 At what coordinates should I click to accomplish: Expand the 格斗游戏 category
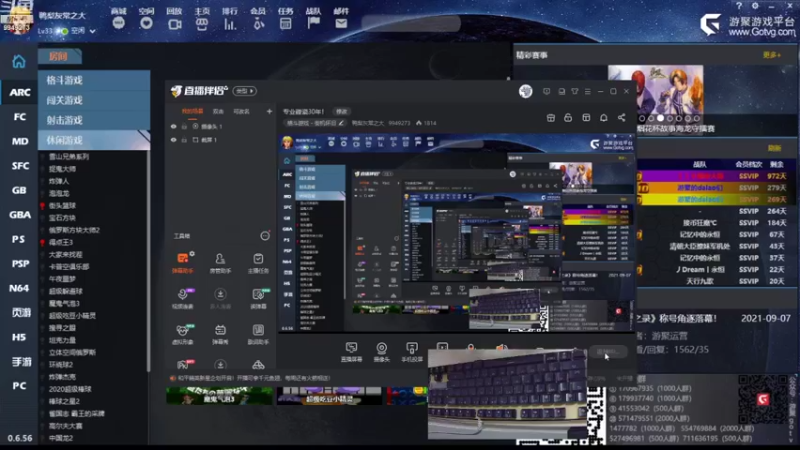coord(94,80)
